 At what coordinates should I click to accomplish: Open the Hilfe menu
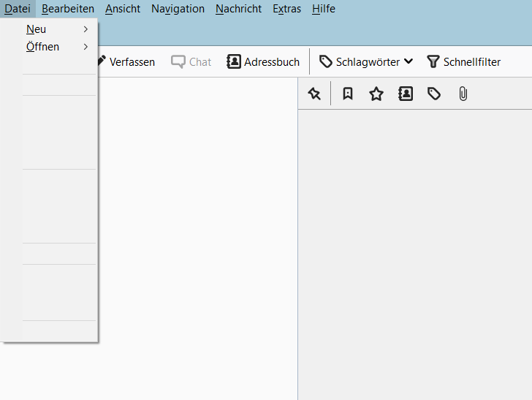point(324,9)
